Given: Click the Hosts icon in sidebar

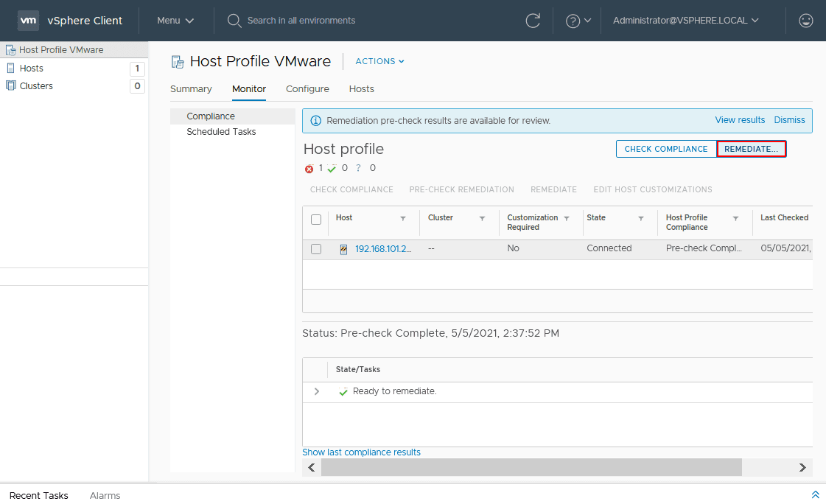Looking at the screenshot, I should [x=10, y=68].
